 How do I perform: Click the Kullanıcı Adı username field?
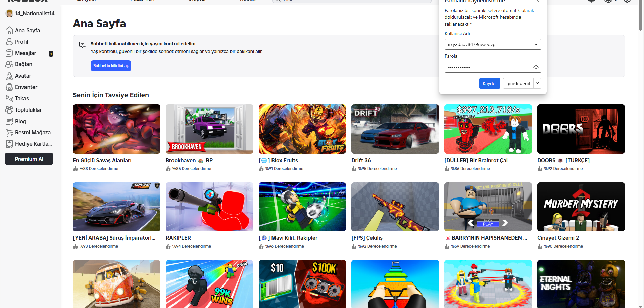click(493, 44)
